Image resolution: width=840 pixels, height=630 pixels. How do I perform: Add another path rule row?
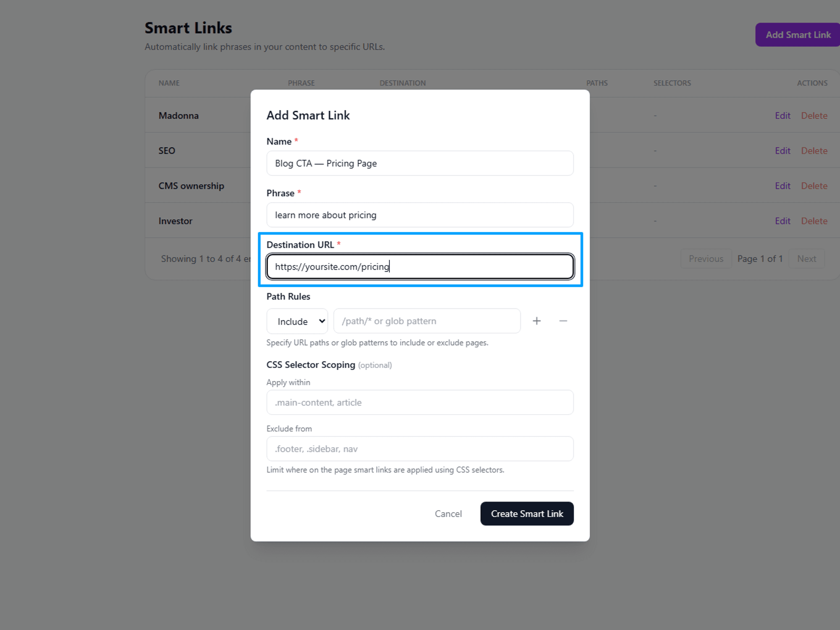pos(537,320)
